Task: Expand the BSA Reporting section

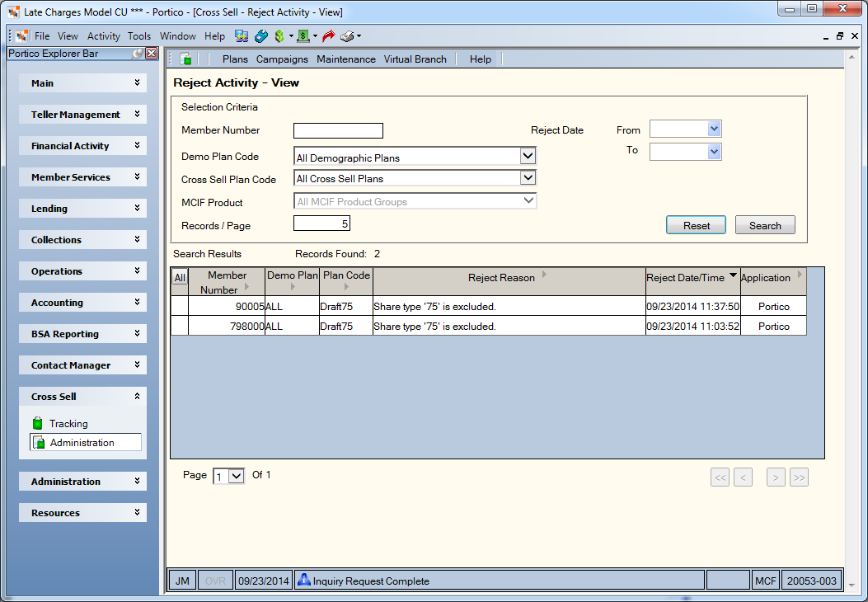Action: [82, 333]
